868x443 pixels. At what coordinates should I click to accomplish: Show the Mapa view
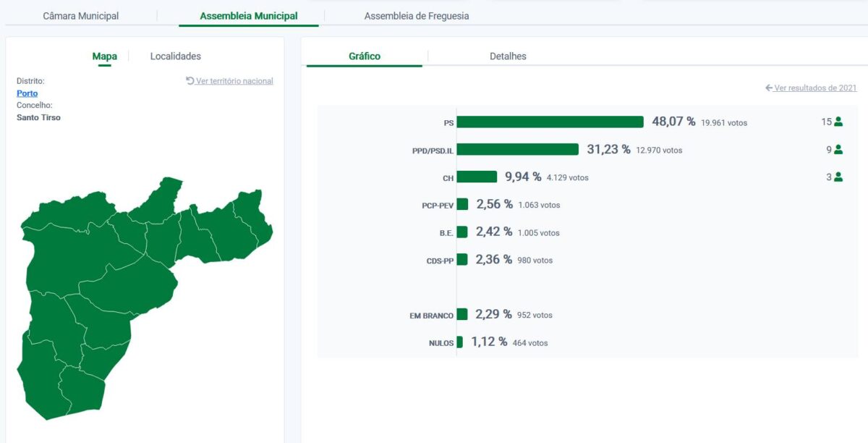105,56
